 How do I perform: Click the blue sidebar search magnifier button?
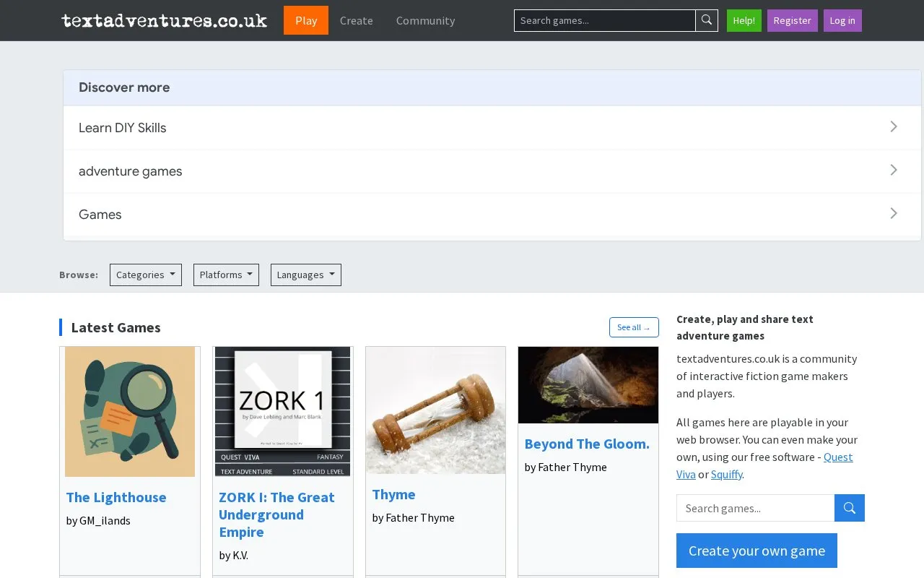(x=850, y=508)
